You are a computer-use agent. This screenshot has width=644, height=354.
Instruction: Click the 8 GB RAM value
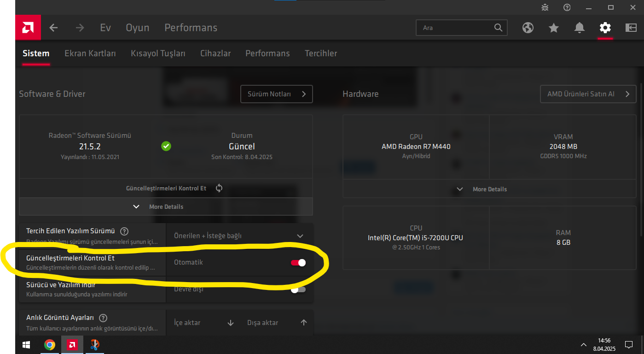[563, 242]
